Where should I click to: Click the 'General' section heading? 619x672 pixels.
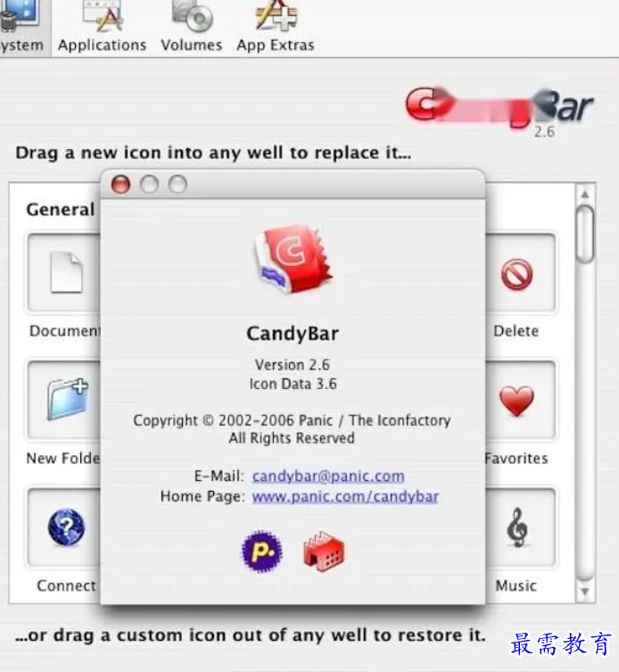tap(61, 210)
